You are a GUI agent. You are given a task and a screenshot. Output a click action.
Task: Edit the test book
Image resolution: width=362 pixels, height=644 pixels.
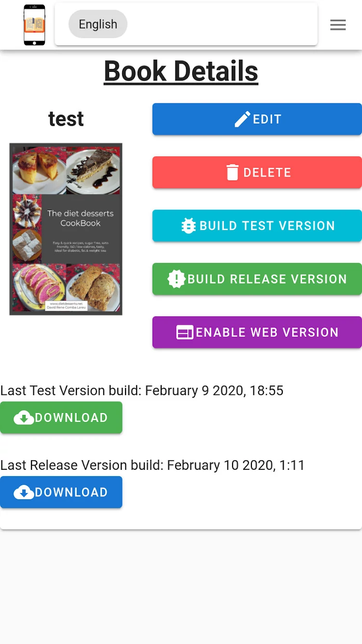coord(257,119)
